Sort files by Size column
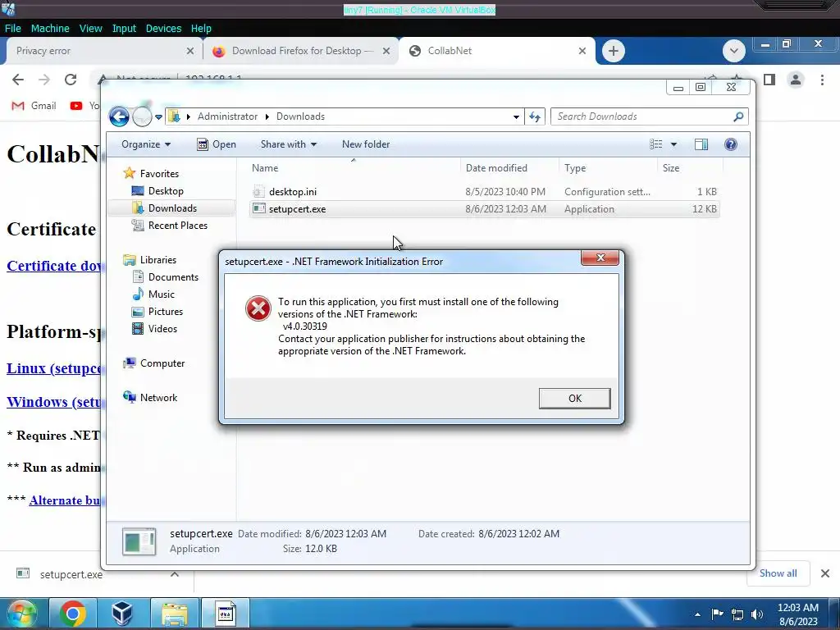The height and width of the screenshot is (630, 840). click(x=690, y=167)
